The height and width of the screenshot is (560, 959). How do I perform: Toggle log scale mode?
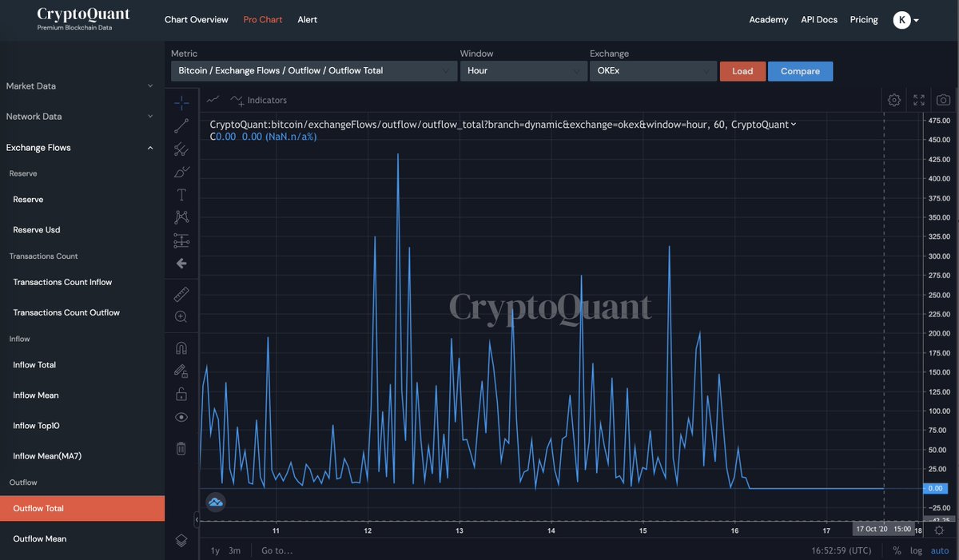(x=916, y=550)
